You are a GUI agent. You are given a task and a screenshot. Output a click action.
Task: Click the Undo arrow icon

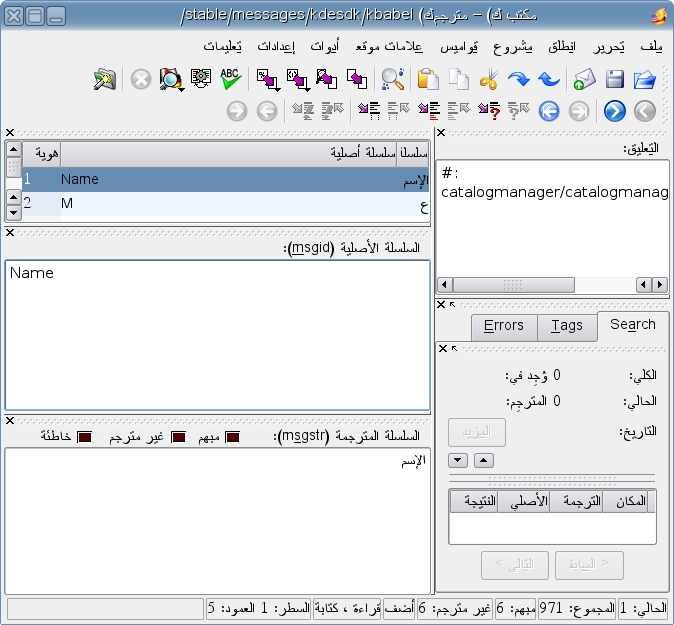(x=549, y=80)
